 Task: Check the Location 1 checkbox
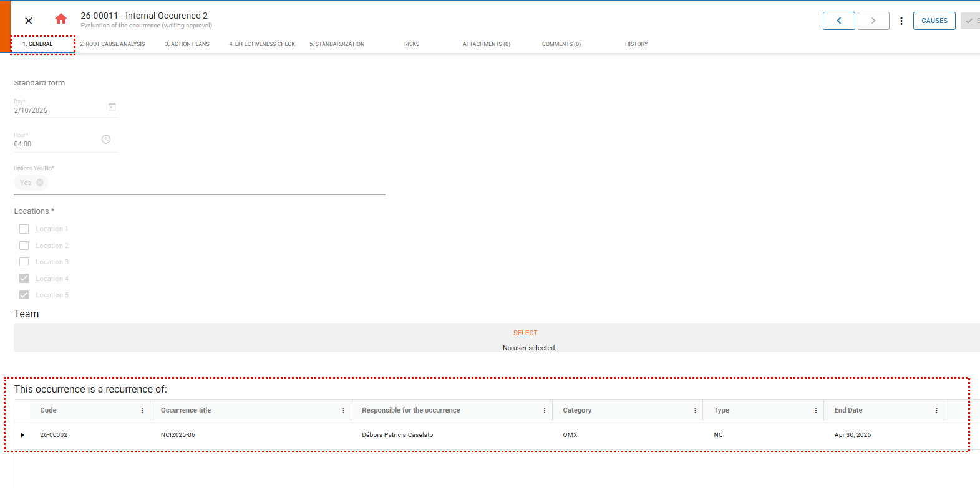click(24, 229)
